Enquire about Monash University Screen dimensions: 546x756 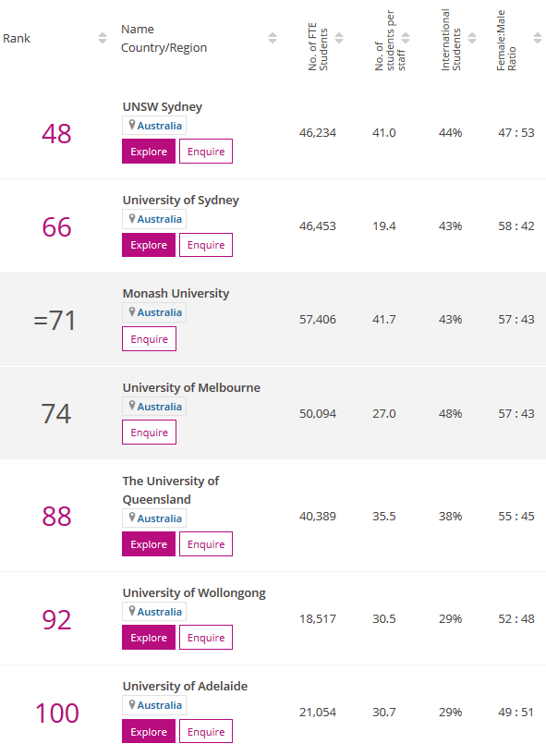[149, 339]
